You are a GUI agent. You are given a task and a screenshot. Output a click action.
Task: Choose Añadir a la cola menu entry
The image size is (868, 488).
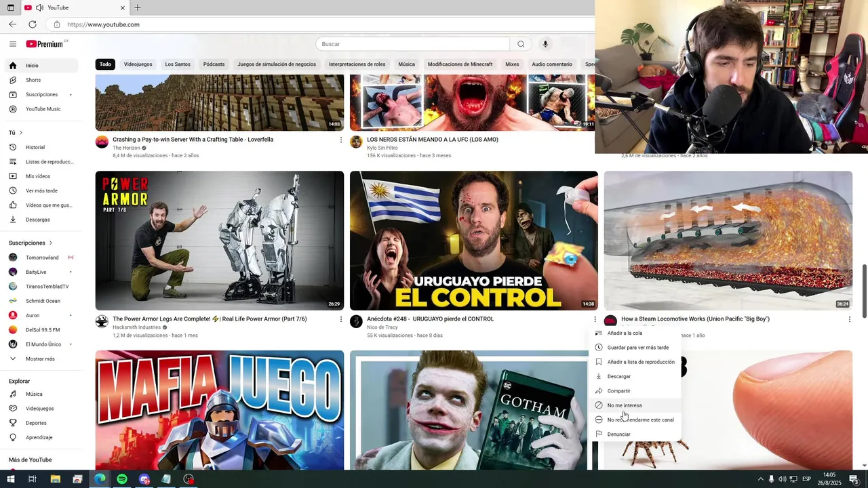[x=635, y=333]
